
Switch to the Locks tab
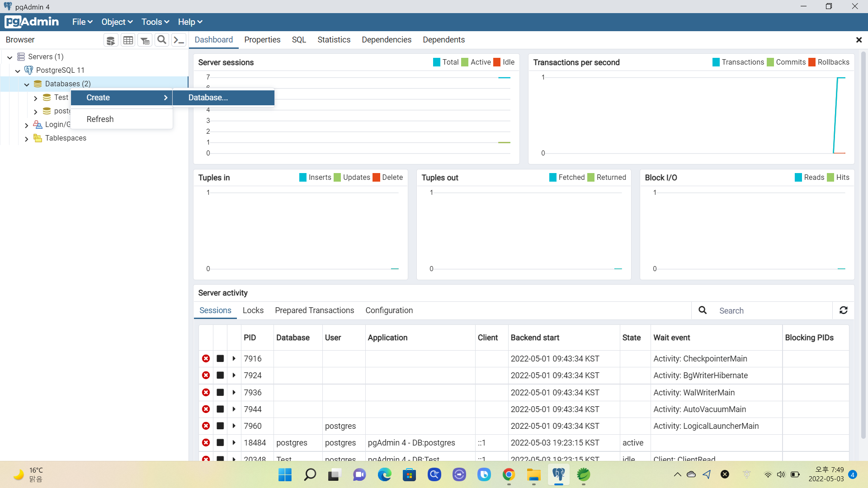pos(253,310)
